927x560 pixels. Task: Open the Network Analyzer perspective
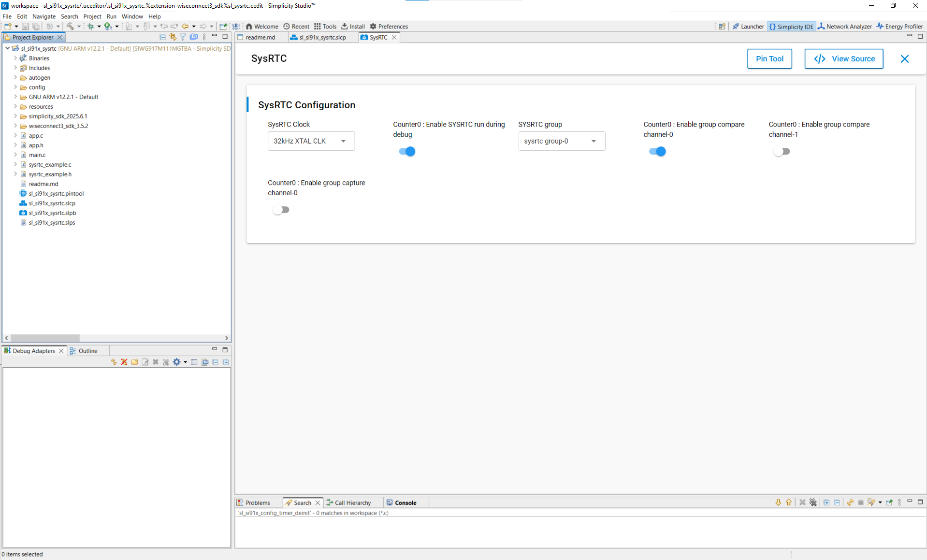click(x=844, y=27)
